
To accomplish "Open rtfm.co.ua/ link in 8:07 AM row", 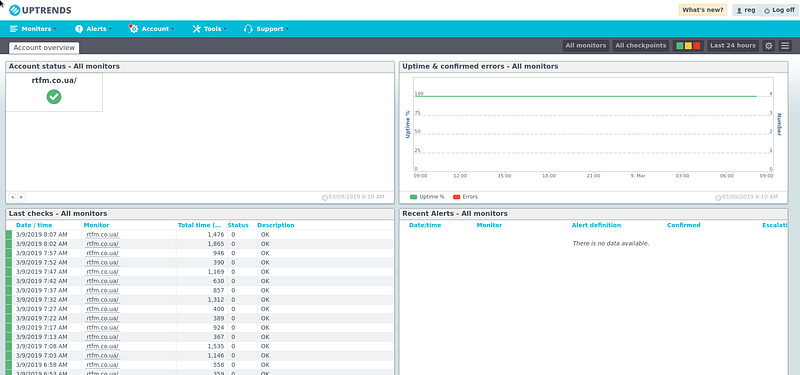I will (x=103, y=235).
